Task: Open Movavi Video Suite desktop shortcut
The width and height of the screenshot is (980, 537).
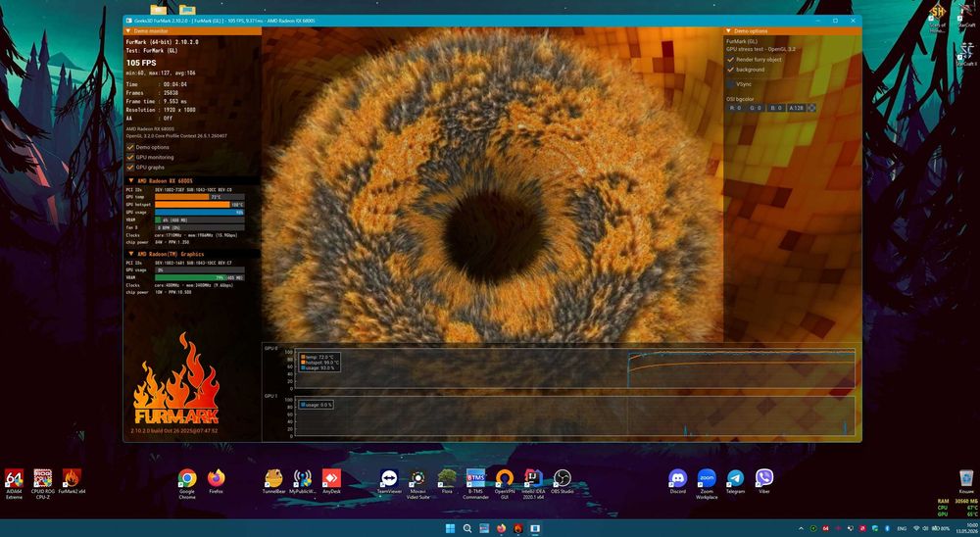Action: pyautogui.click(x=418, y=483)
